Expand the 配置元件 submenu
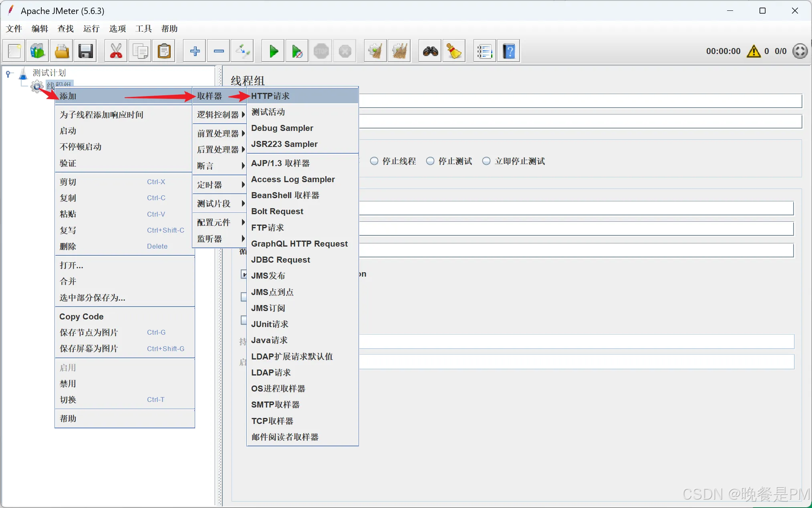 220,222
